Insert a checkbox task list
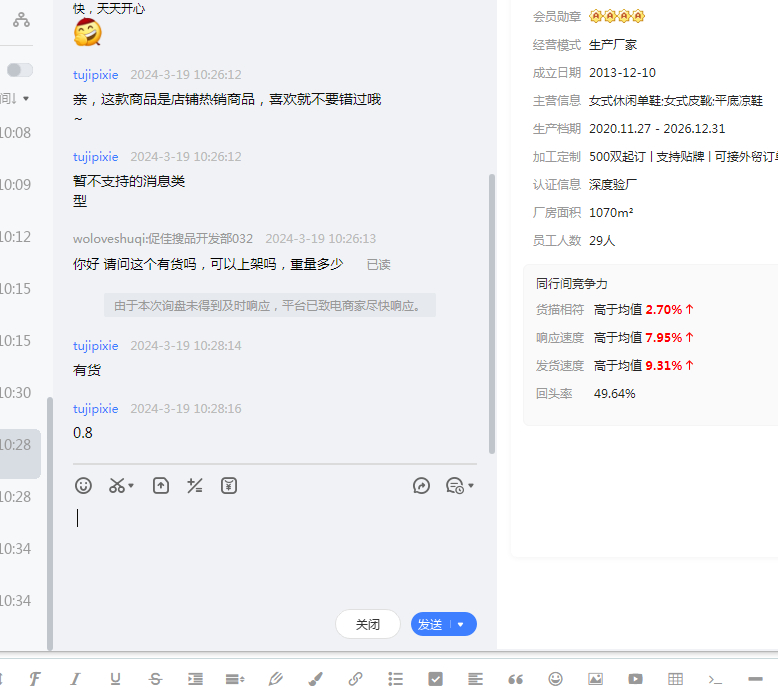This screenshot has height=689, width=778. pyautogui.click(x=436, y=679)
